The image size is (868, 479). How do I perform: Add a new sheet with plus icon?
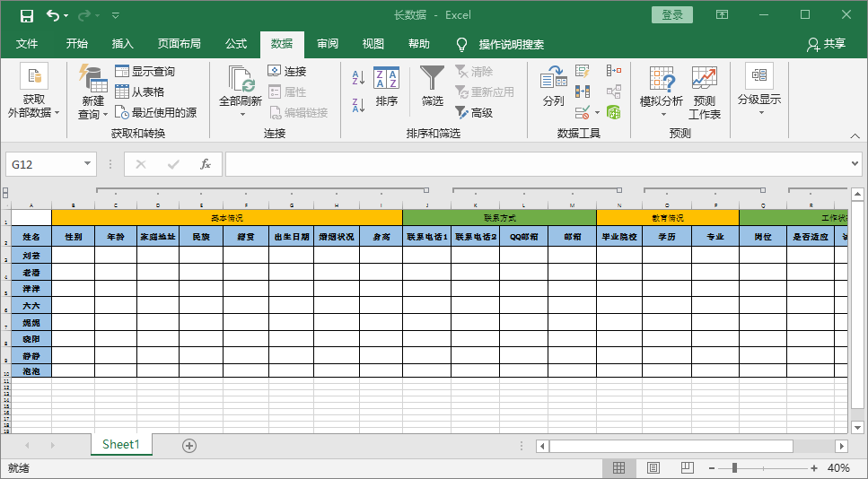189,445
